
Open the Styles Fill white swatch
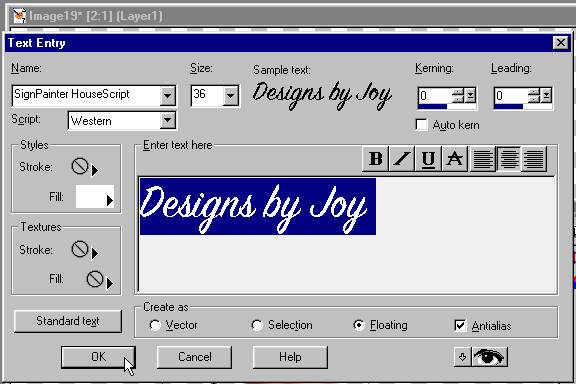95,197
